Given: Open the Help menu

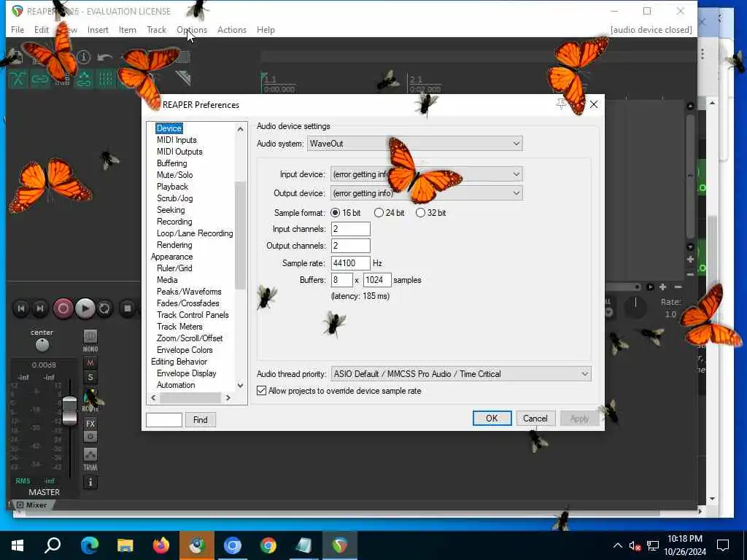Looking at the screenshot, I should tap(266, 29).
